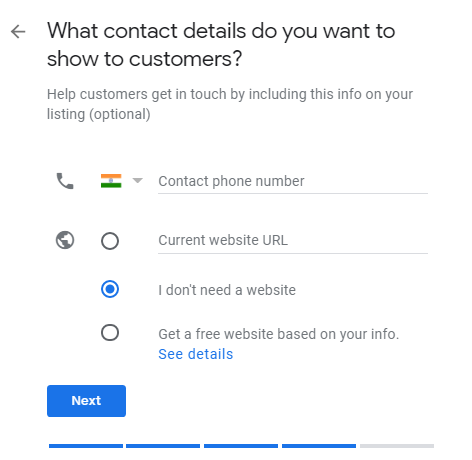This screenshot has height=460, width=472.
Task: Click the I don't need a website label
Action: pyautogui.click(x=227, y=290)
